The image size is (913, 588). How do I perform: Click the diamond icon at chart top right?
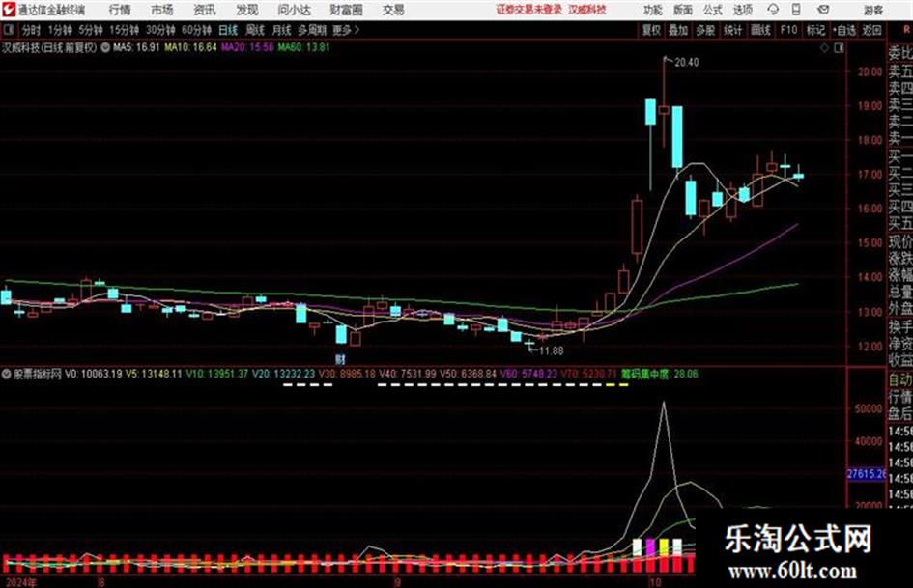(824, 48)
